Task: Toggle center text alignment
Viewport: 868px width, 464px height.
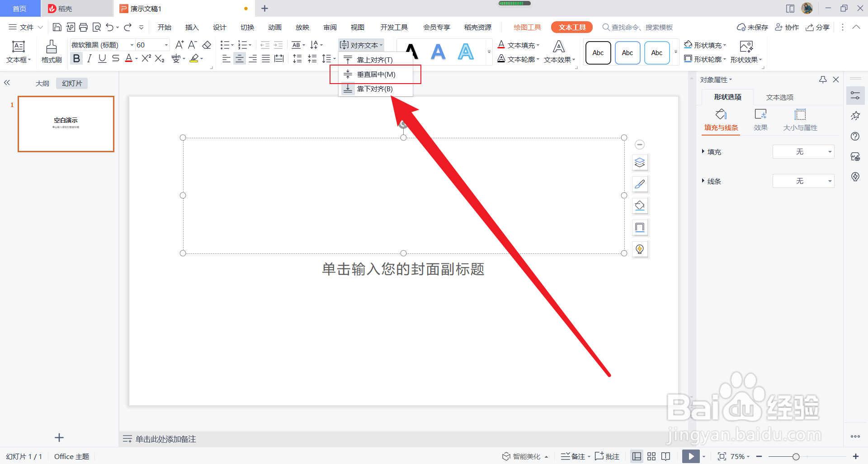Action: pyautogui.click(x=239, y=58)
